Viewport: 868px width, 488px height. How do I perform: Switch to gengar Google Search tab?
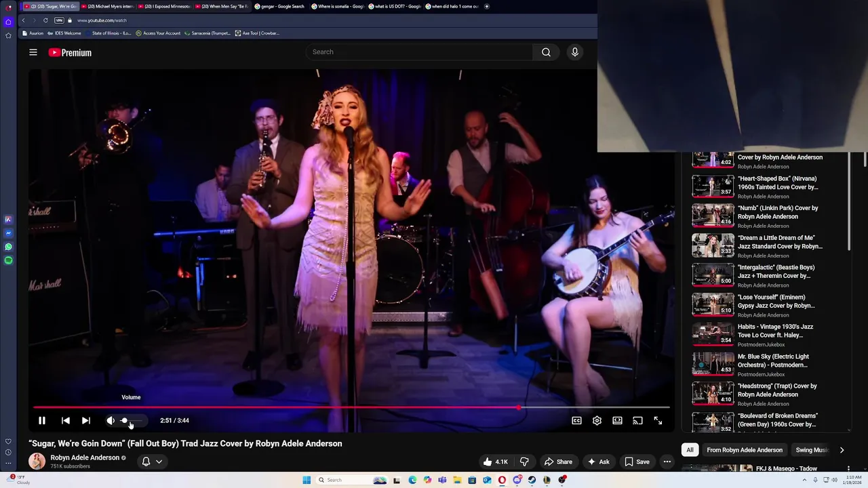click(x=279, y=6)
